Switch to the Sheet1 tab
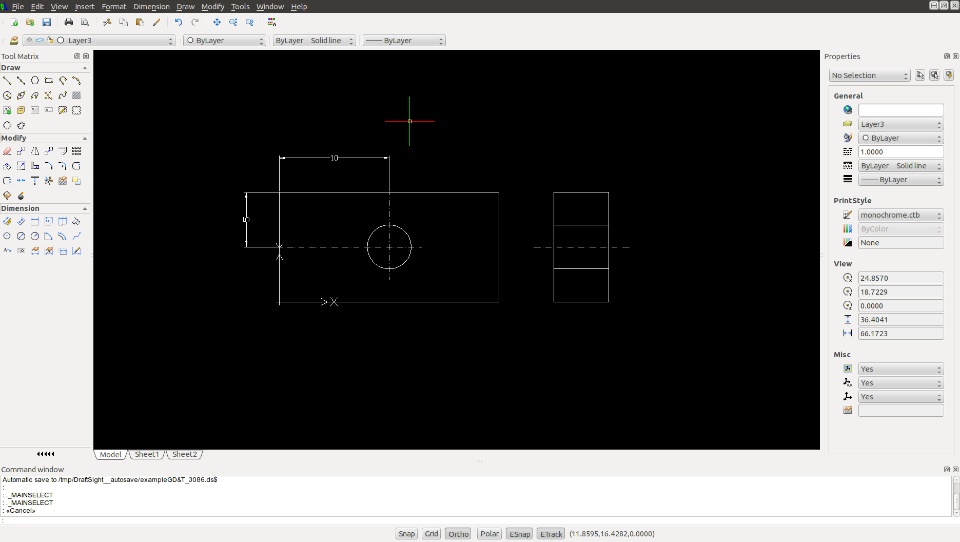 pos(146,454)
